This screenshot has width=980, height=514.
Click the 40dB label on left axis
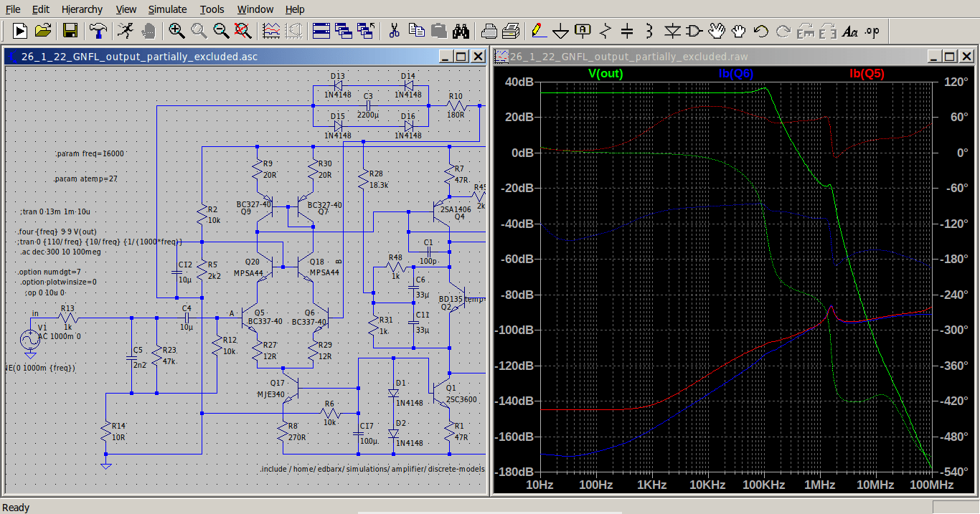[x=521, y=82]
